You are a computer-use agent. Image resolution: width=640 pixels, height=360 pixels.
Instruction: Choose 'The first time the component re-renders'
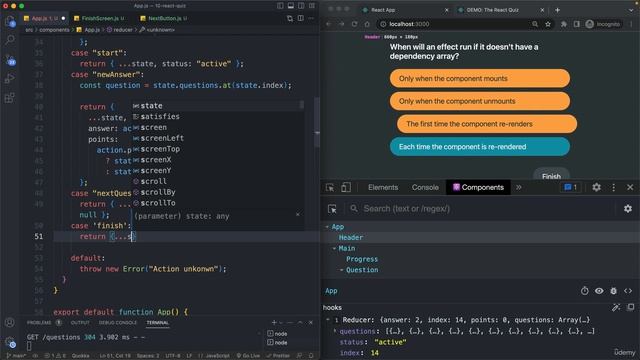coord(487,124)
